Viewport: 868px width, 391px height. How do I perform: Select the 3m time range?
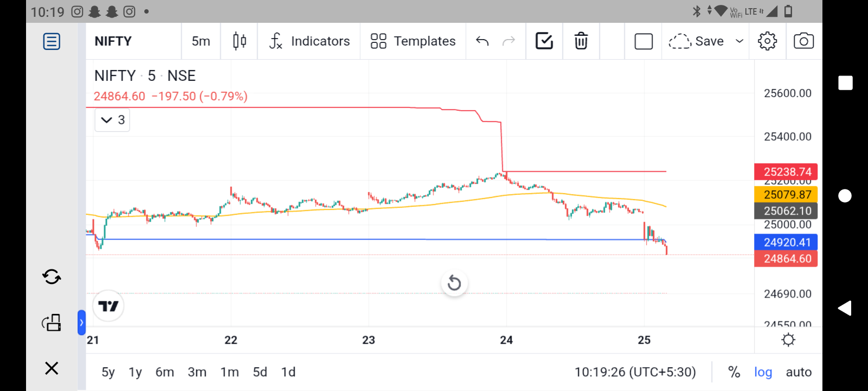(197, 372)
